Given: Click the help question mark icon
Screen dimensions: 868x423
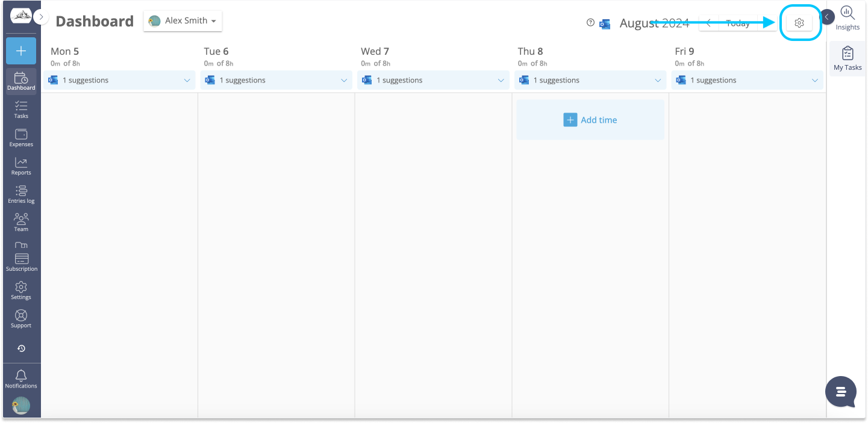Looking at the screenshot, I should (x=590, y=23).
